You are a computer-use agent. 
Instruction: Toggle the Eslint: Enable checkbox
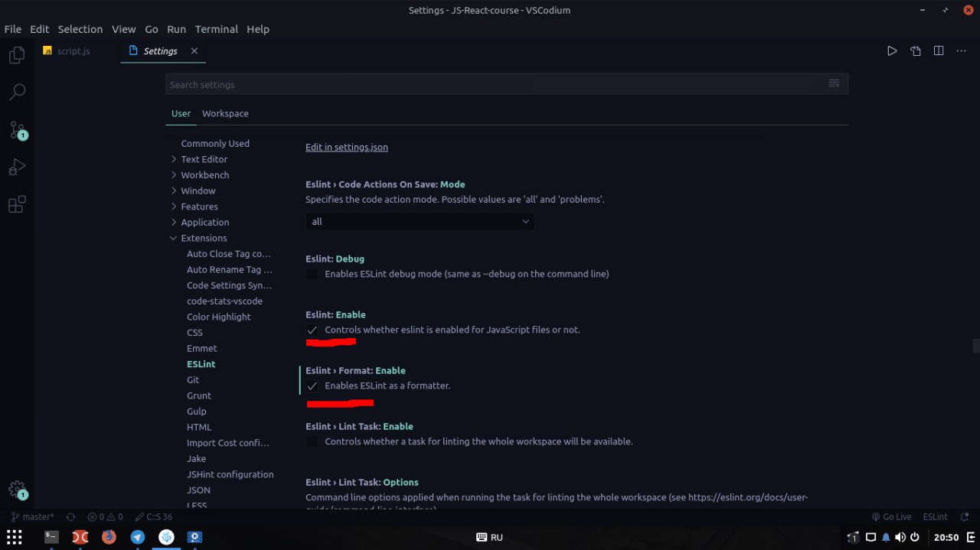tap(312, 330)
